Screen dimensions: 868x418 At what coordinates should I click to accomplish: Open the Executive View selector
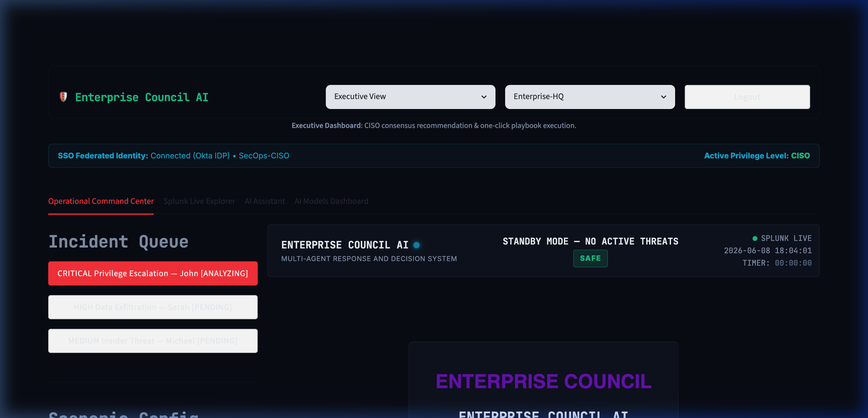coord(410,97)
